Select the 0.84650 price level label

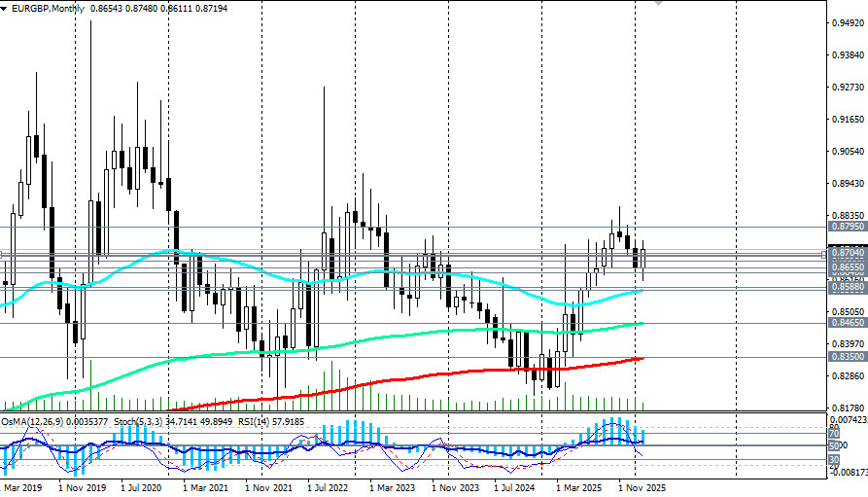tap(848, 323)
